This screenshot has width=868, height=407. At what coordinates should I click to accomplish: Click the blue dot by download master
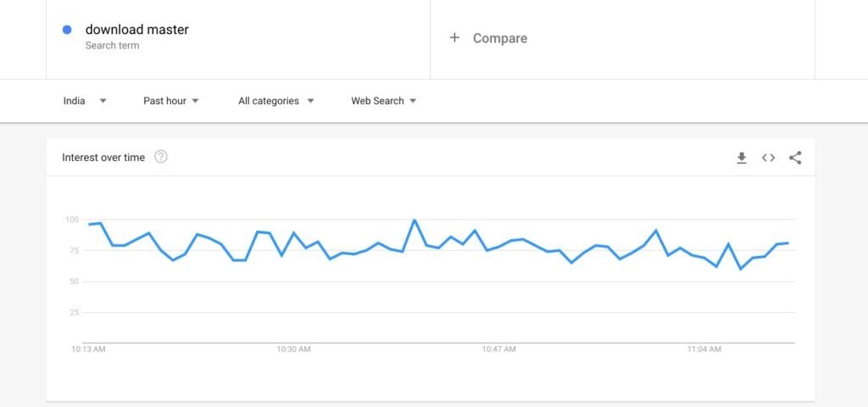click(67, 30)
